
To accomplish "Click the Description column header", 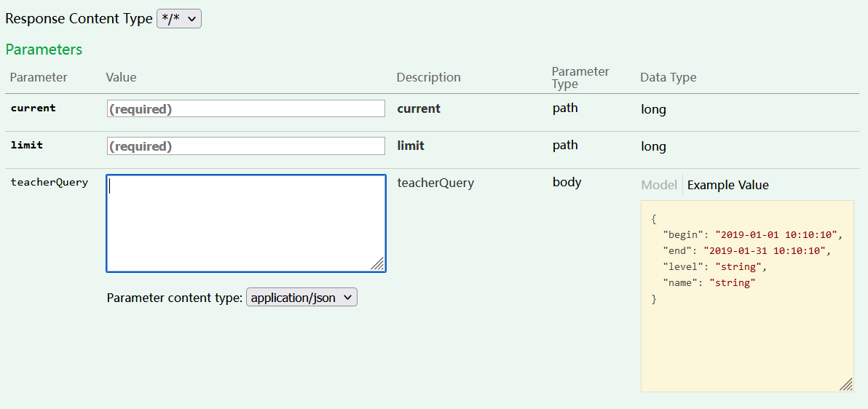I will (428, 77).
